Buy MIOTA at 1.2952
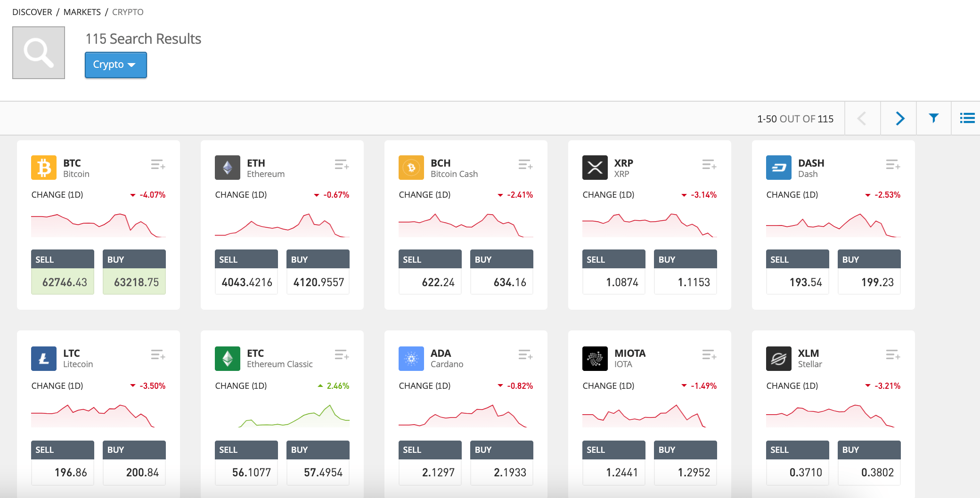The image size is (980, 498). (686, 463)
